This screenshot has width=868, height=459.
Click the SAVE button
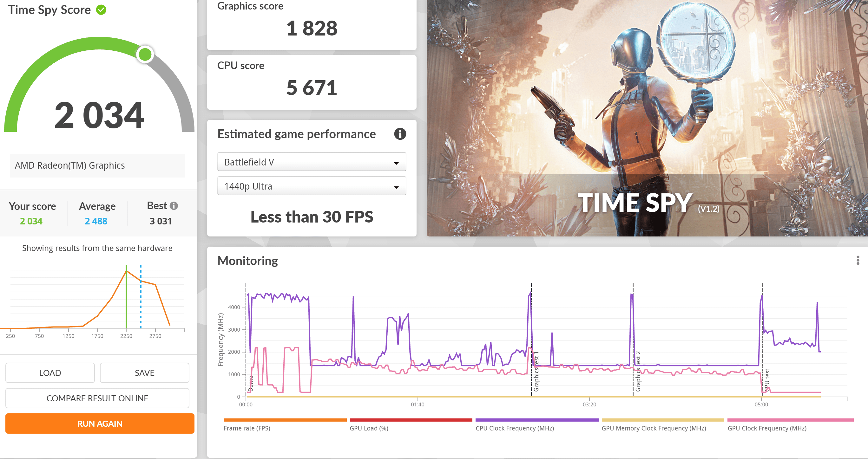[145, 373]
